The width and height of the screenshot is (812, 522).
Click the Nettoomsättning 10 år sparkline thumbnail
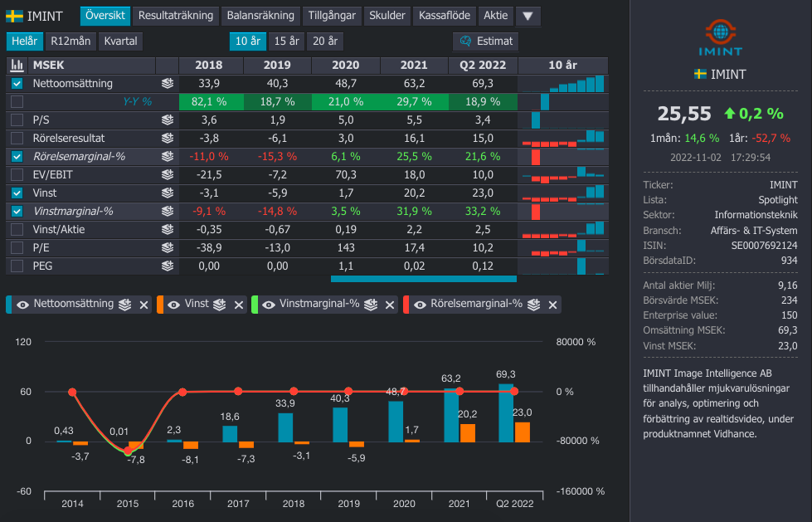click(x=562, y=84)
